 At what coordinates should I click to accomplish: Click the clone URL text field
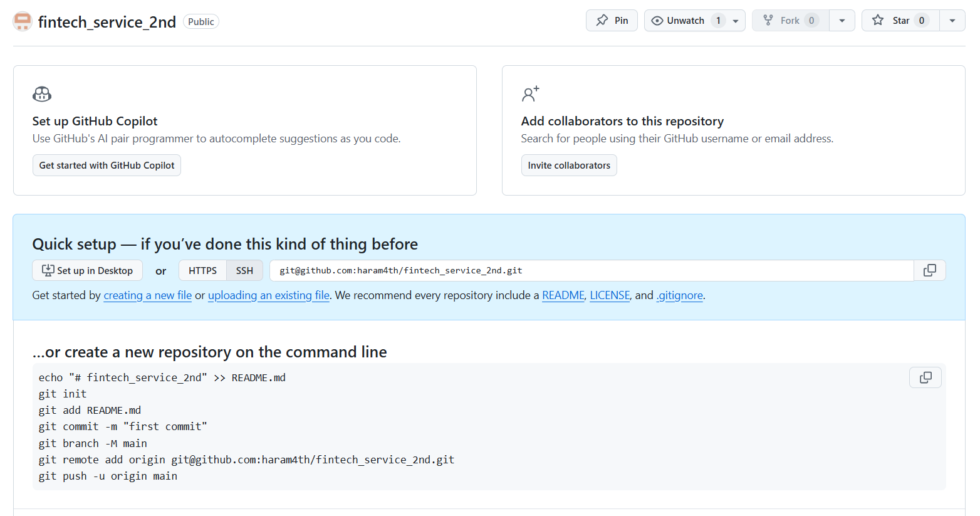tap(592, 271)
